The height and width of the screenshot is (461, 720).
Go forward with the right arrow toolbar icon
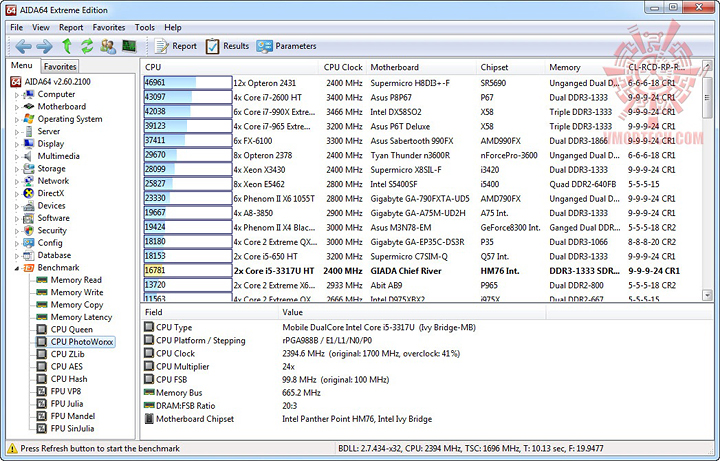[x=44, y=46]
